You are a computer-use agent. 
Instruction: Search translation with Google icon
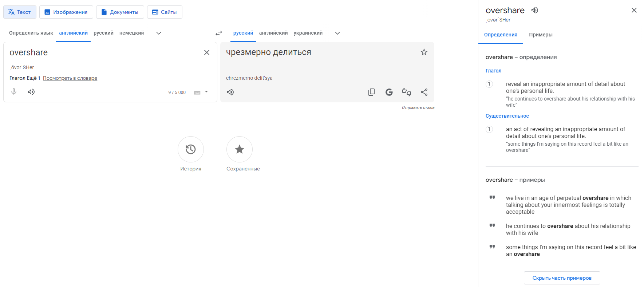coord(389,92)
